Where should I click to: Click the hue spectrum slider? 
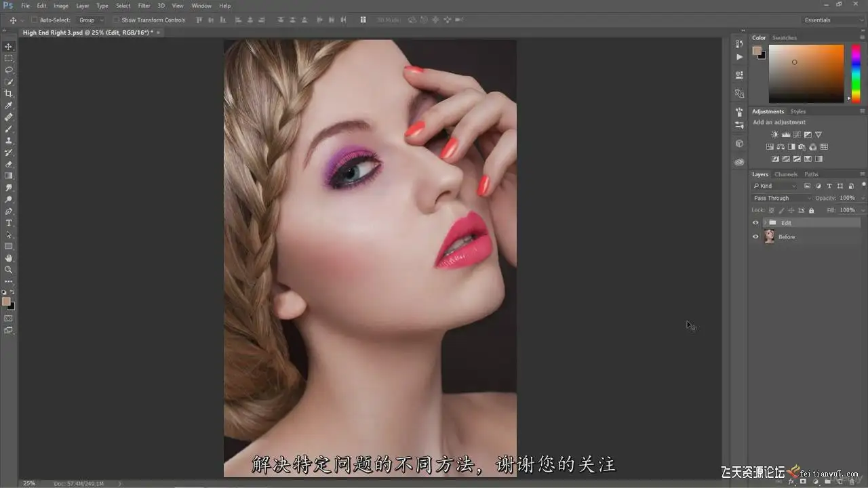[x=856, y=74]
